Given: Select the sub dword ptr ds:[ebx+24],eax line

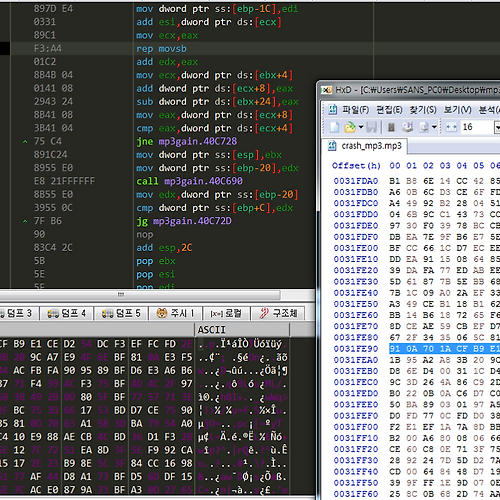Looking at the screenshot, I should 217,102.
